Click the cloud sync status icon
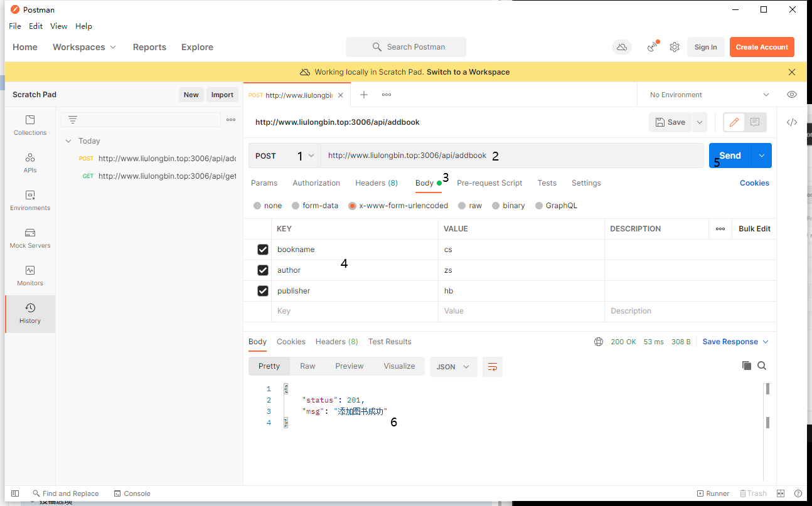Image resolution: width=812 pixels, height=506 pixels. point(622,47)
